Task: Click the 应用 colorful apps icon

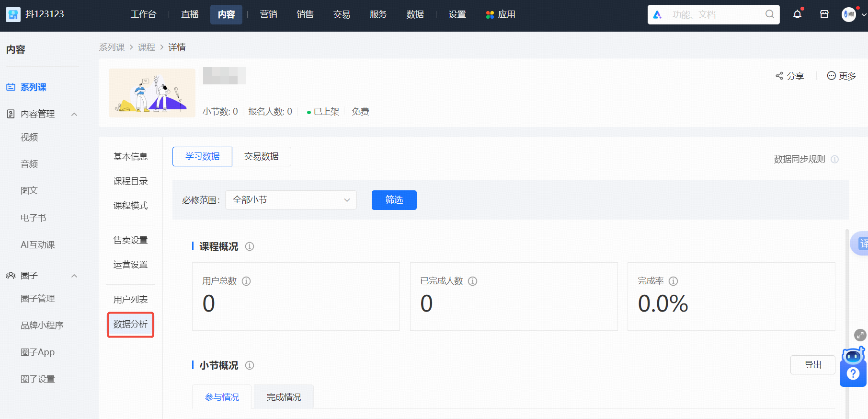Action: click(490, 15)
